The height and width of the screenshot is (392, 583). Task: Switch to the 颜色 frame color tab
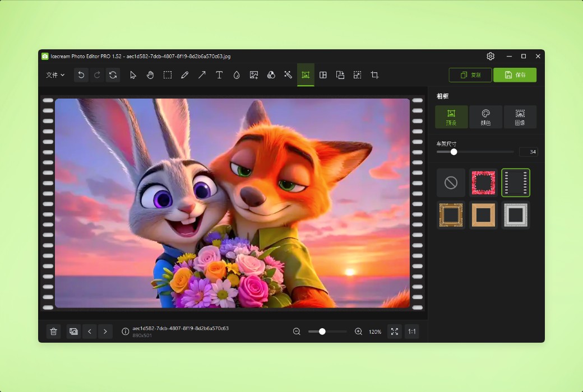(x=485, y=117)
